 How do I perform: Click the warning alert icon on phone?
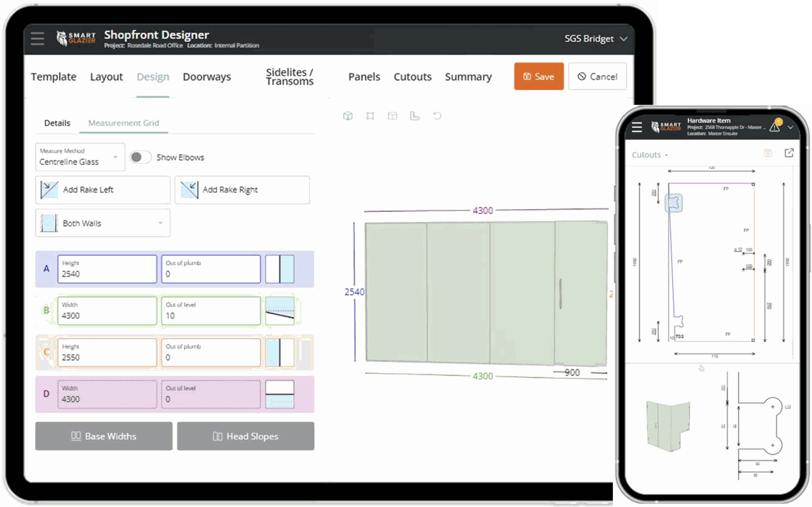[x=775, y=127]
